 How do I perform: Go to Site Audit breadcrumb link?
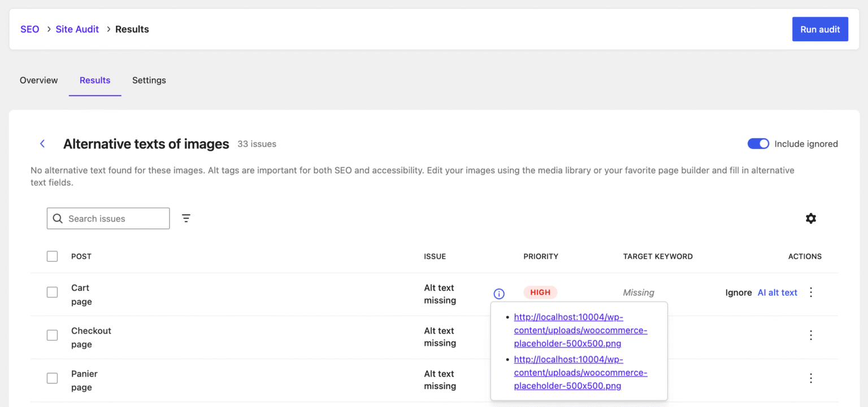point(77,29)
